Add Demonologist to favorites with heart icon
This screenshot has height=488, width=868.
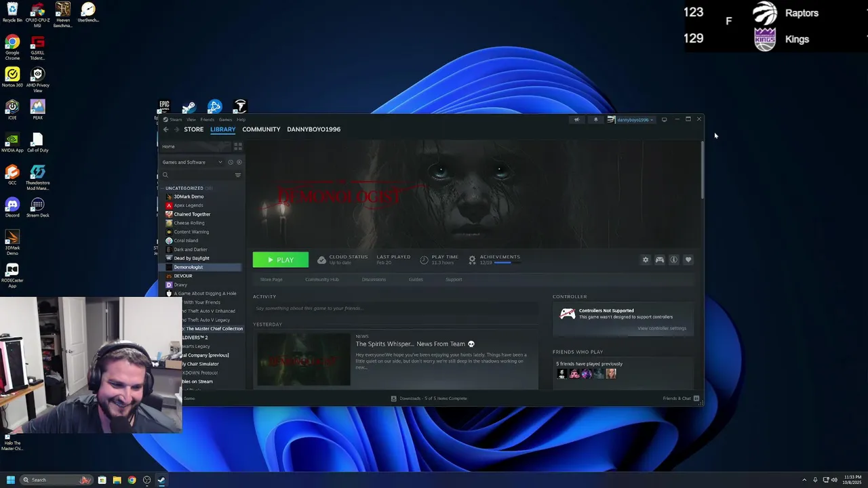click(688, 260)
